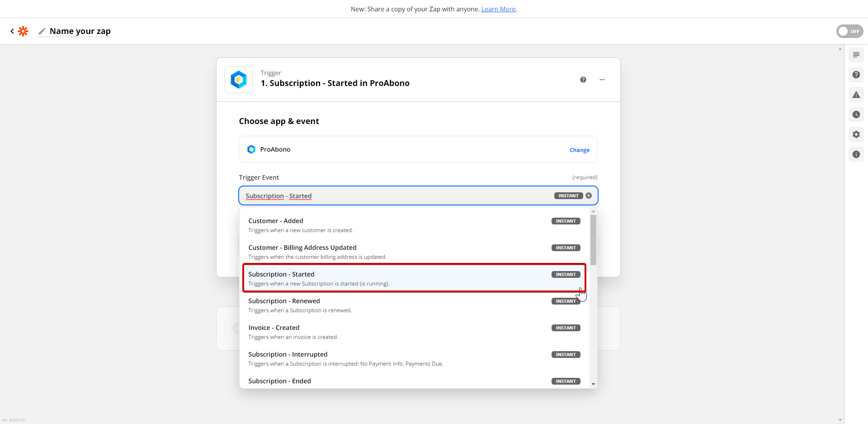The height and width of the screenshot is (424, 868).
Task: Open the 'Learn More' link
Action: point(498,9)
